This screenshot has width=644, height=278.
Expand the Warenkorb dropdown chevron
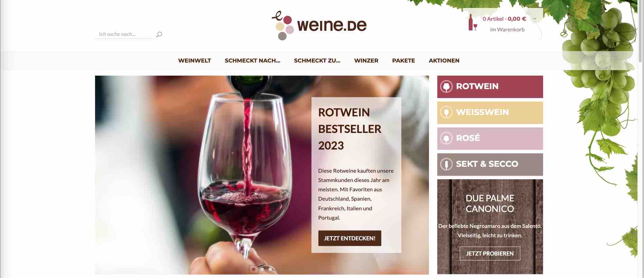pyautogui.click(x=535, y=19)
